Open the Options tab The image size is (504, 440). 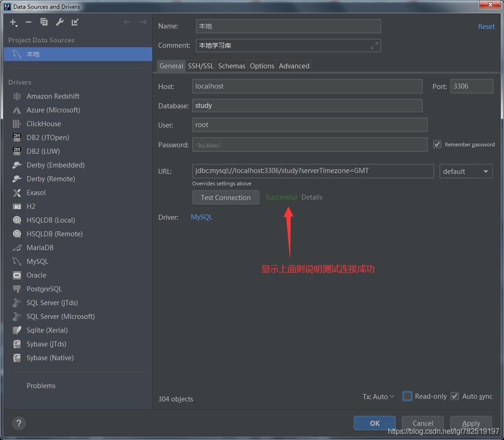[x=262, y=66]
